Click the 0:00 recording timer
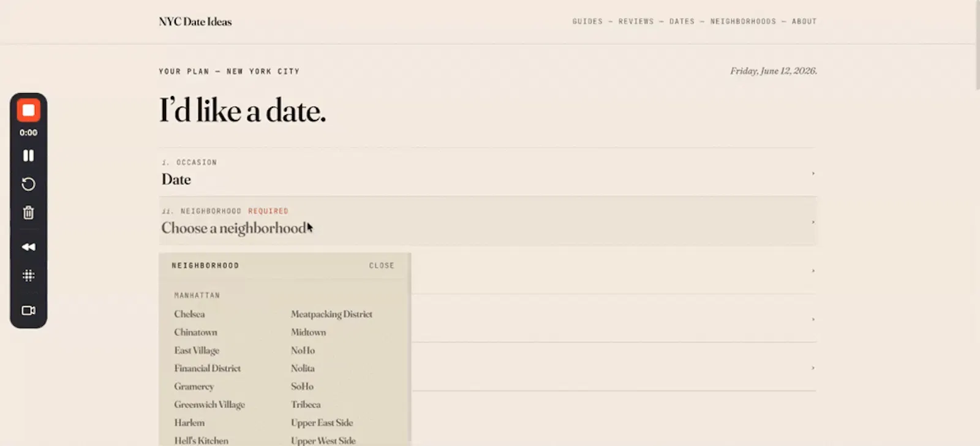The height and width of the screenshot is (446, 980). click(28, 132)
